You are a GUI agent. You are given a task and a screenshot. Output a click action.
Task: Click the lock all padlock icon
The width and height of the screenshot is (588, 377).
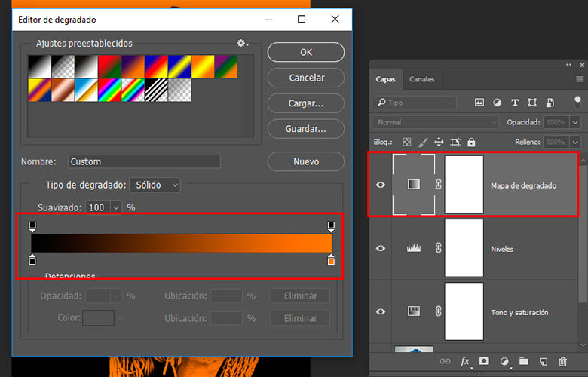coord(471,142)
